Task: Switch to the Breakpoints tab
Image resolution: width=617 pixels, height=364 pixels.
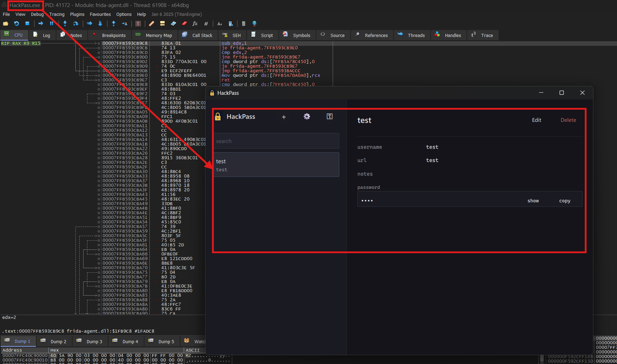Action: [x=109, y=35]
